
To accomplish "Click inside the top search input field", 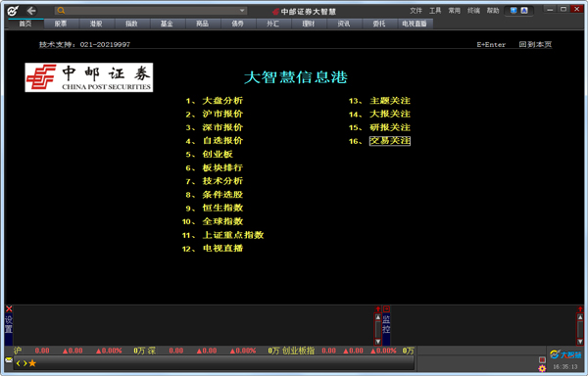I will pos(152,11).
